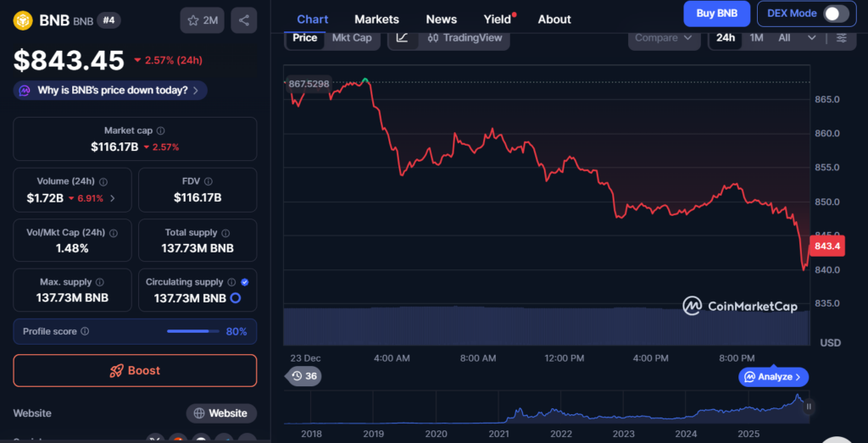Click the circulating supply verified badge
Screen dimensions: 868x443
(245, 282)
